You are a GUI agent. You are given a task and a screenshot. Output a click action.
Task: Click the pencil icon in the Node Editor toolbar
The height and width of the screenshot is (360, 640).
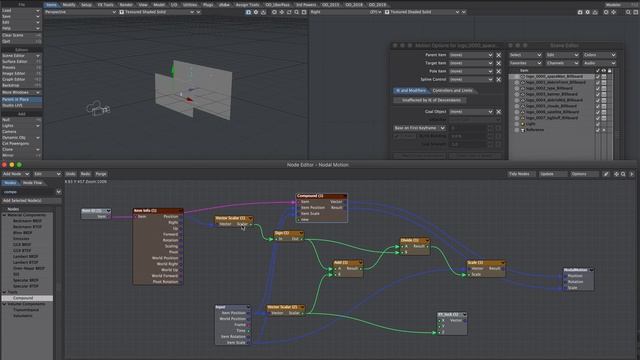click(606, 174)
